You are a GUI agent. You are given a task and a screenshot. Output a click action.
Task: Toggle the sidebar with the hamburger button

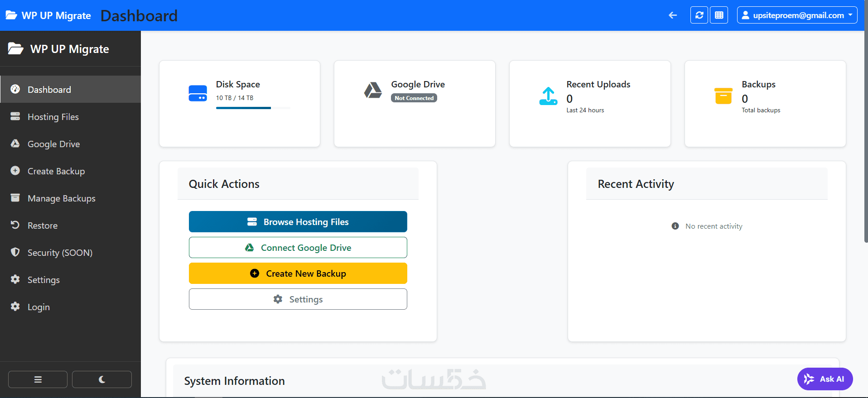[x=38, y=379]
